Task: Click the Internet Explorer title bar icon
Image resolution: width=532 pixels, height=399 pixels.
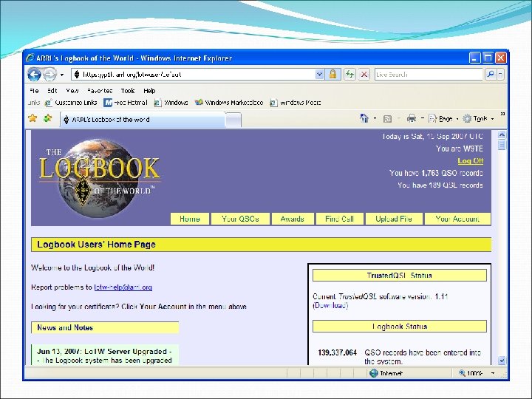Action: point(30,58)
